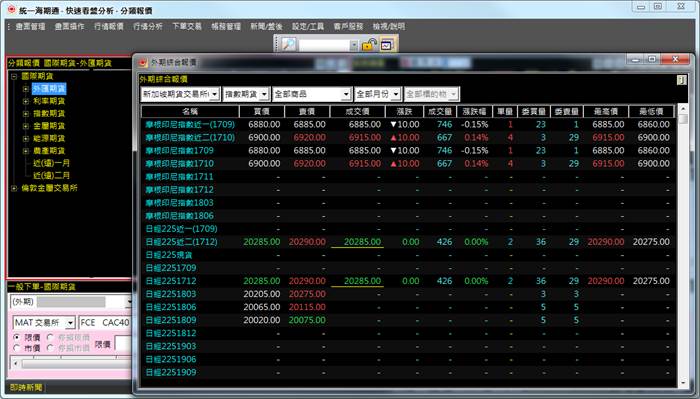Click the red app icon in 外期綜合報價 title bar
Screen dimensions: 700x399
coord(143,62)
